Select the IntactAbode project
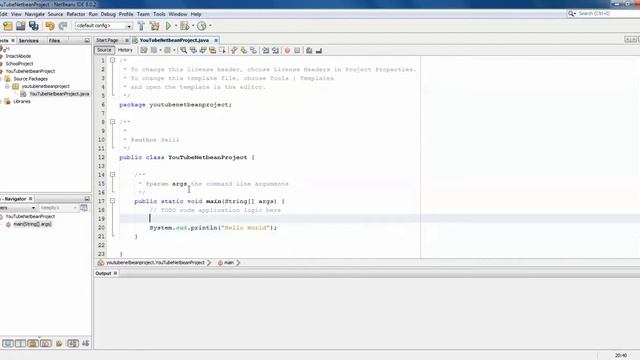 [18, 56]
